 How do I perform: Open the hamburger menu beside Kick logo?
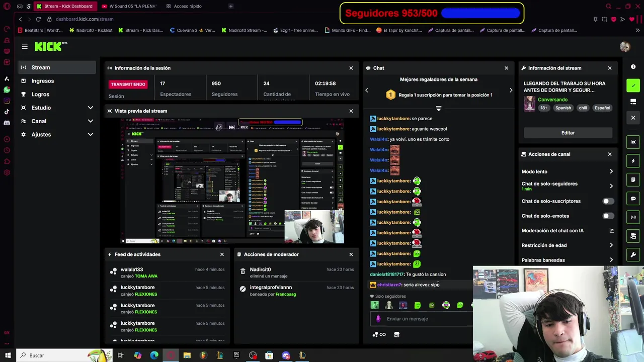click(25, 47)
